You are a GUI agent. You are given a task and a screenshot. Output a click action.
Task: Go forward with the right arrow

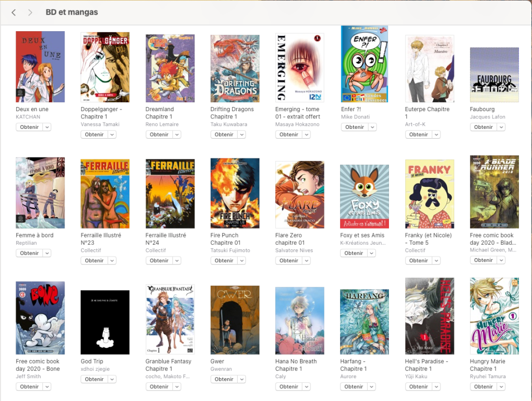(x=30, y=12)
